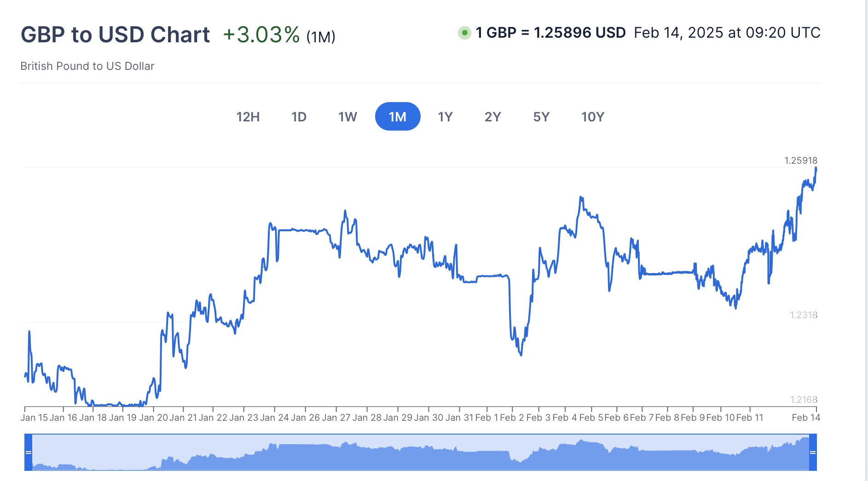The width and height of the screenshot is (868, 481).
Task: Click the Jan 15 x-axis label
Action: pos(34,418)
